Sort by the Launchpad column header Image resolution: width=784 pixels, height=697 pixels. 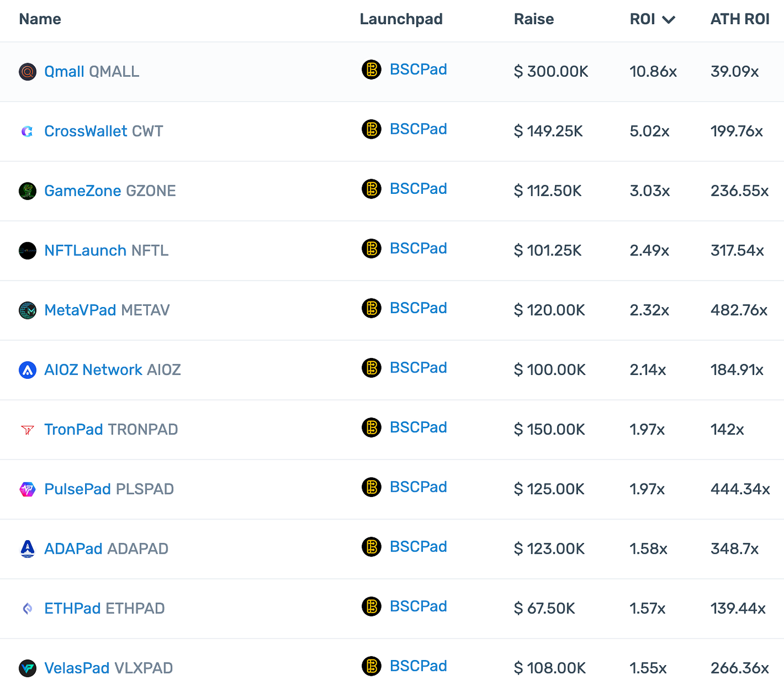401,20
